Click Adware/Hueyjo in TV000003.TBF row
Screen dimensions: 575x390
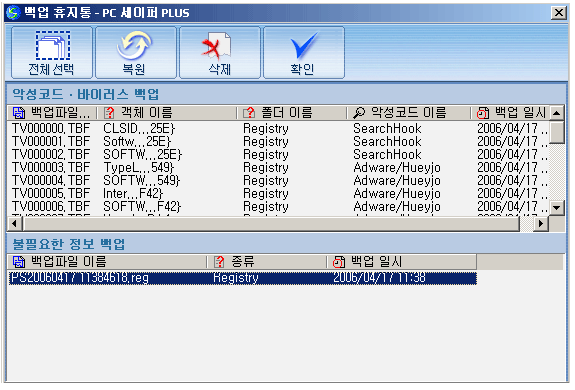click(397, 168)
